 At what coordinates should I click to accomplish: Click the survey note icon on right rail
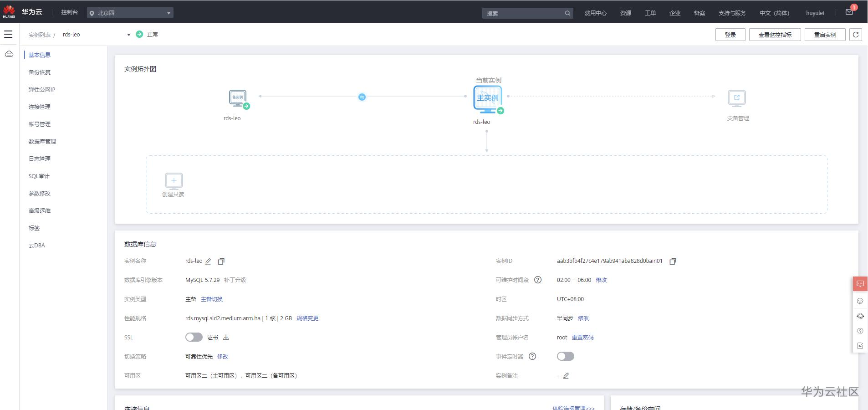tap(860, 346)
